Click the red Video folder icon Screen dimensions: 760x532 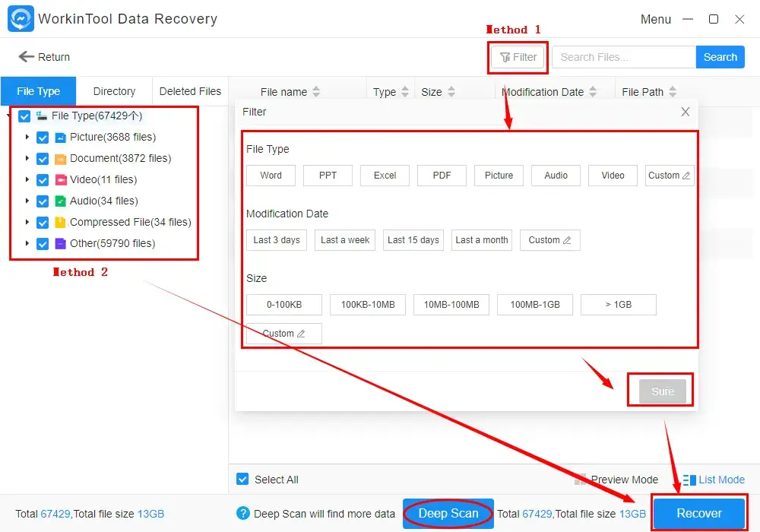pos(61,180)
